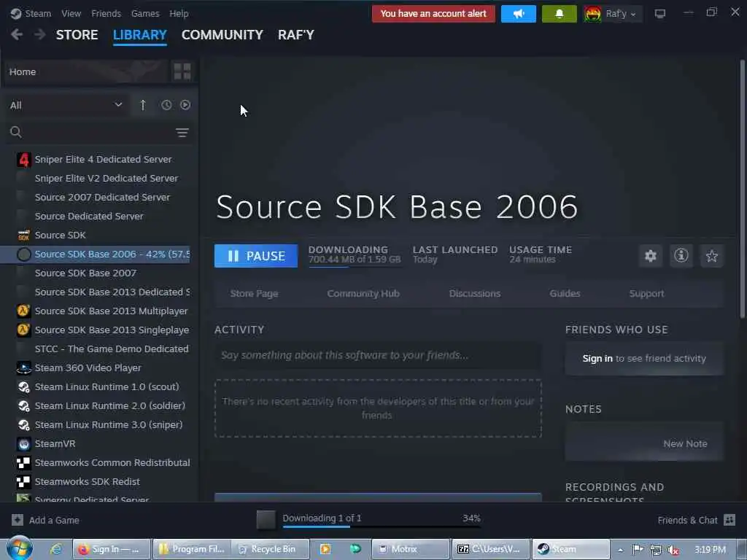Viewport: 747px width, 560px height.
Task: Open the Friends & Chat icon
Action: click(x=729, y=519)
